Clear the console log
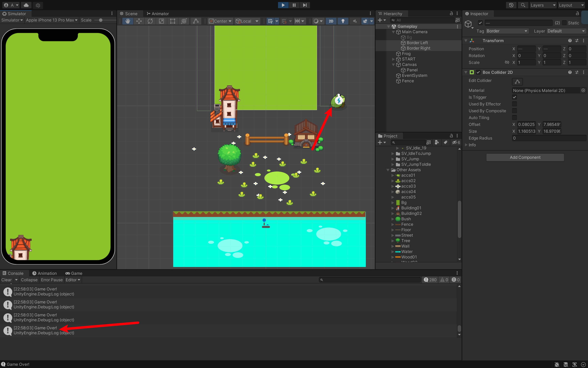This screenshot has height=368, width=588. tap(6, 280)
